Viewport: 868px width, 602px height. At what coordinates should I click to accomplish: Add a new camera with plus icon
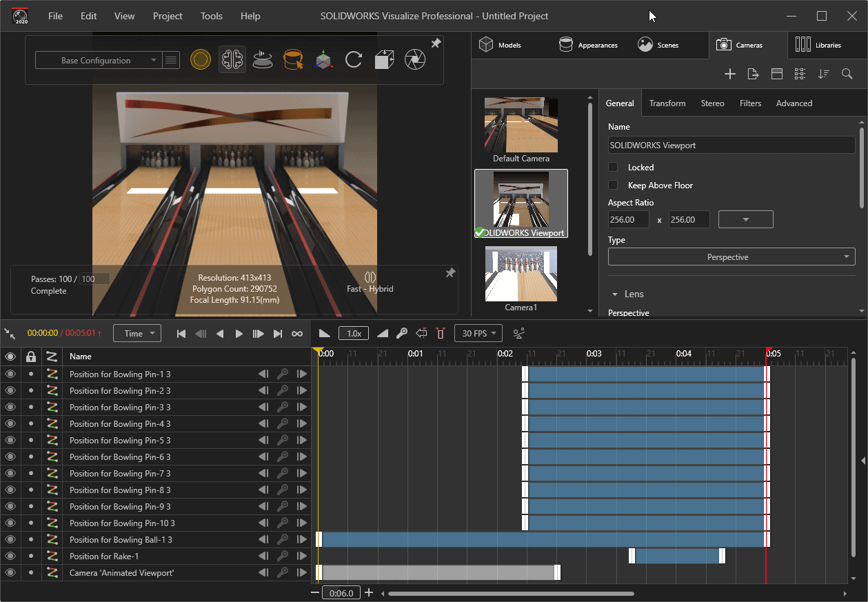point(730,74)
